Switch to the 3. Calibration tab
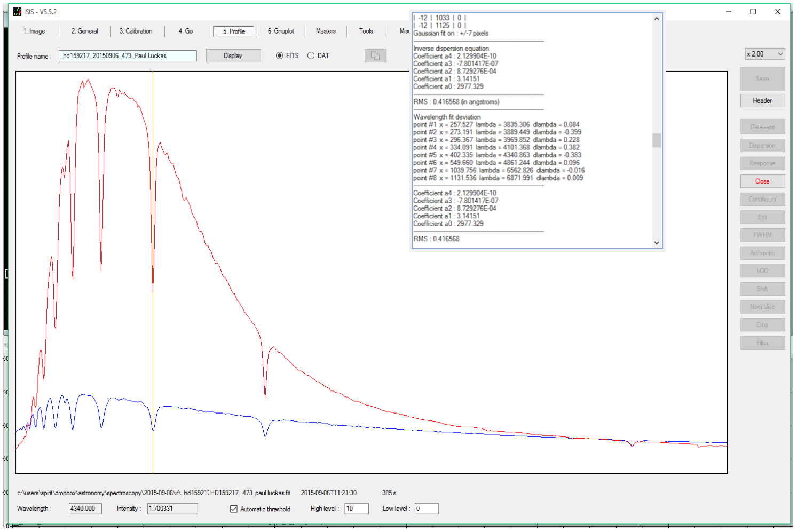 tap(136, 31)
